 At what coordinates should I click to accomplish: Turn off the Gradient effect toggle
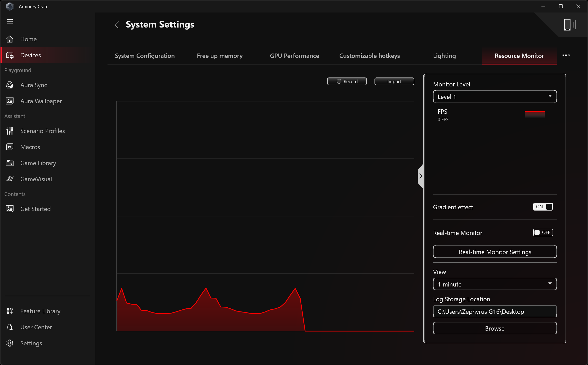tap(543, 207)
